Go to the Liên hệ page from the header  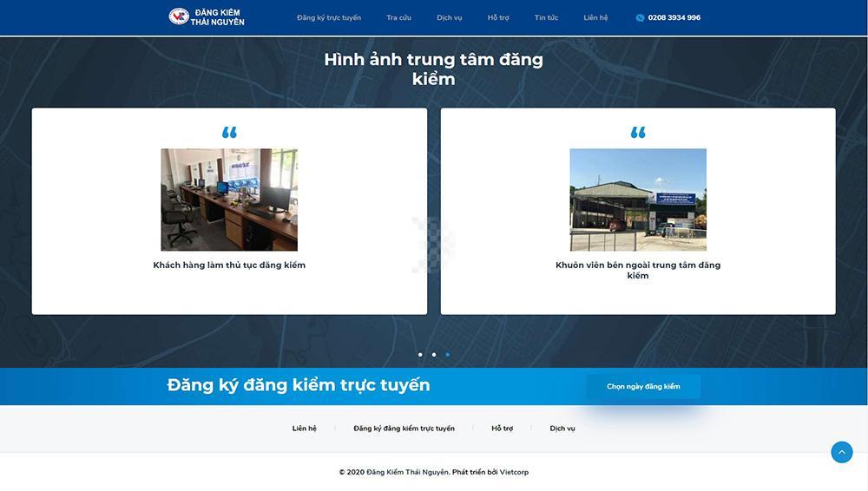coord(595,17)
